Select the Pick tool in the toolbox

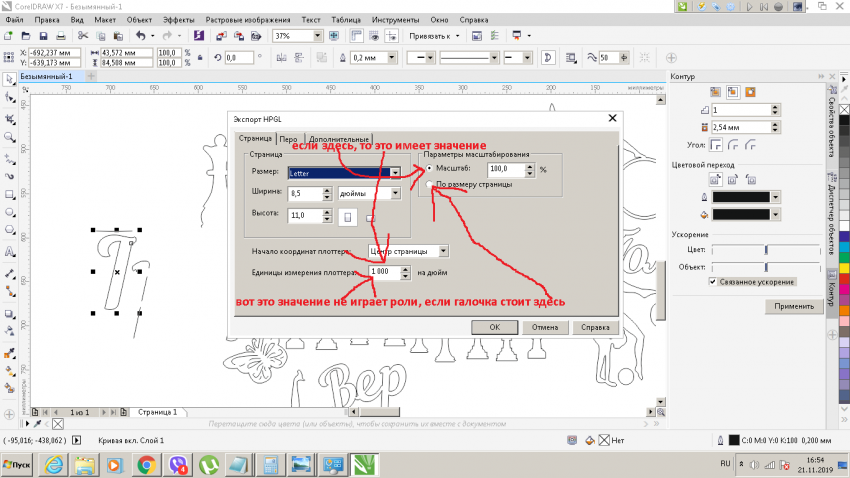tap(9, 79)
